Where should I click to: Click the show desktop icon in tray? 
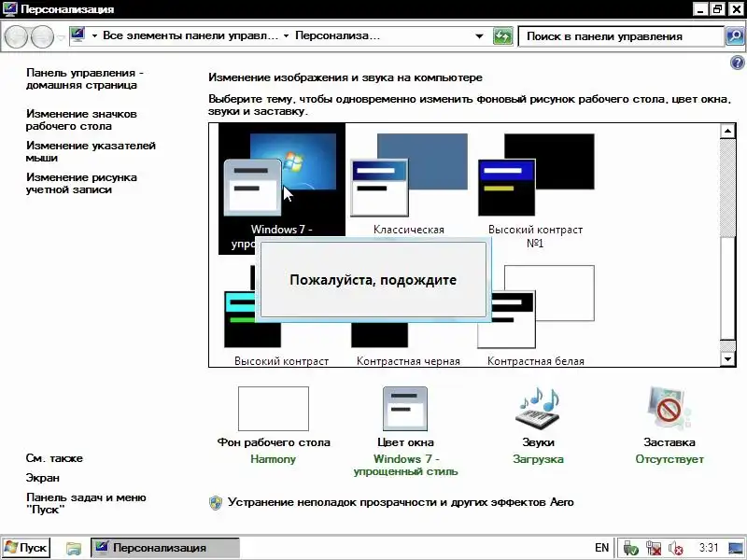coord(737,548)
